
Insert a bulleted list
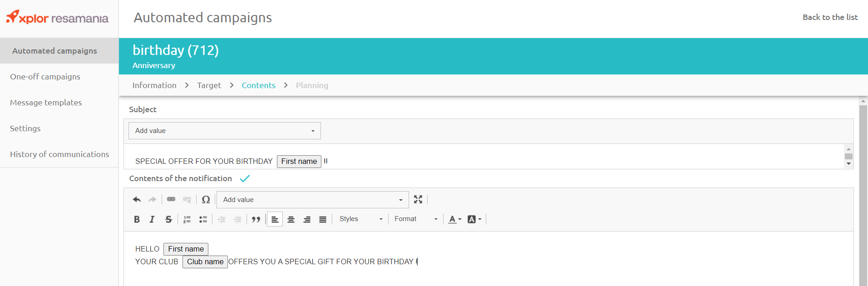[203, 219]
